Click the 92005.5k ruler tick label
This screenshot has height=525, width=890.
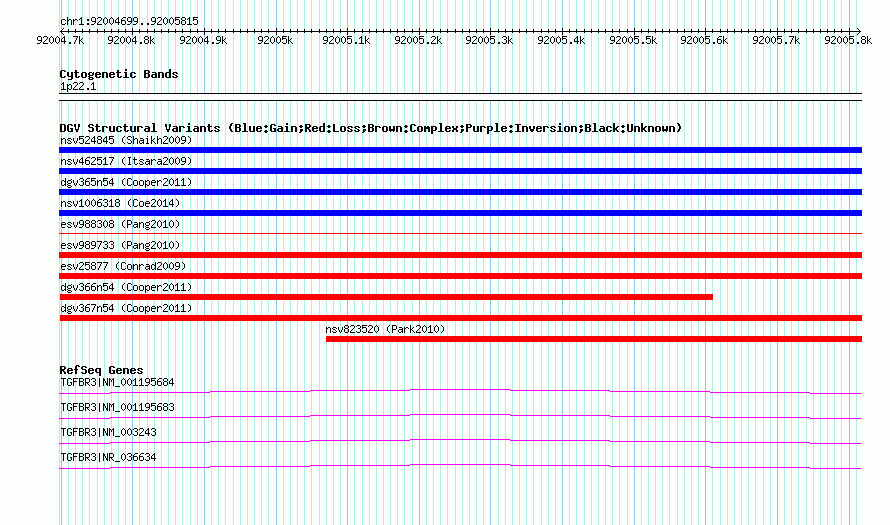click(x=633, y=40)
